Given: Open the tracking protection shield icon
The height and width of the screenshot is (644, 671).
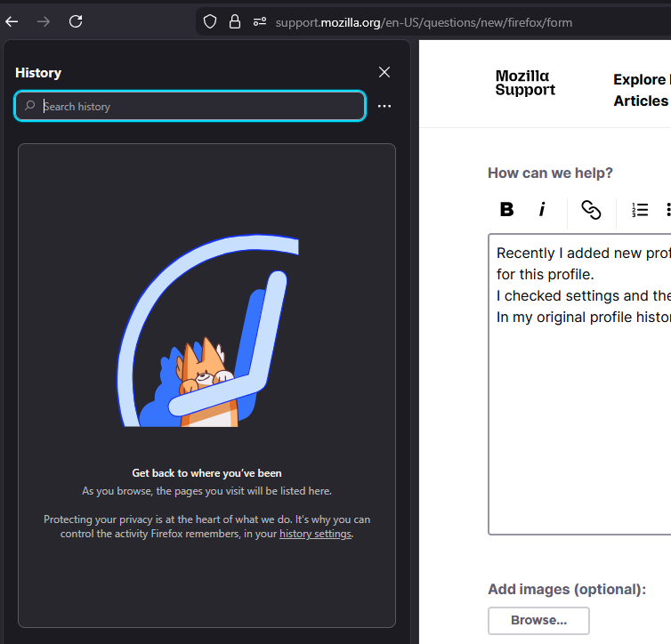Looking at the screenshot, I should coord(210,21).
